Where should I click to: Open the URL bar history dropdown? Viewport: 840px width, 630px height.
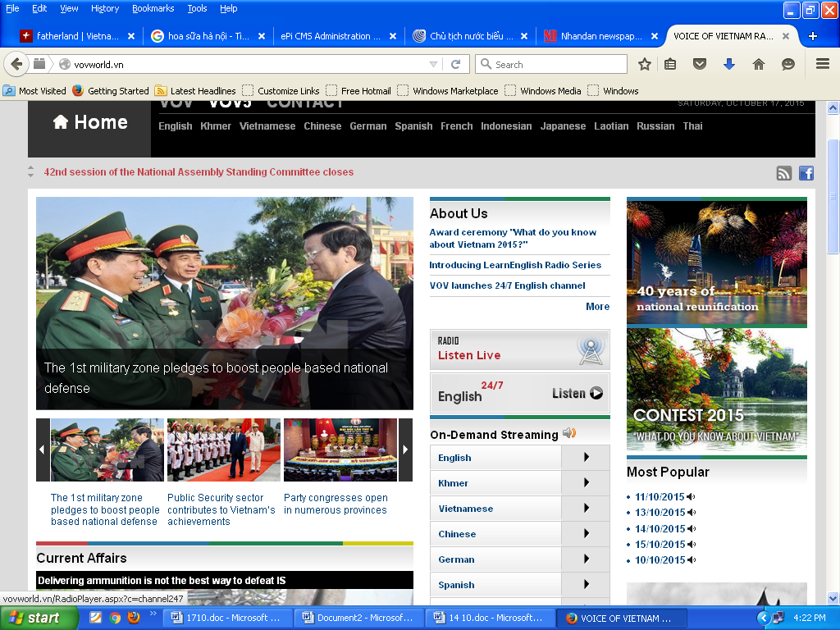pyautogui.click(x=434, y=64)
